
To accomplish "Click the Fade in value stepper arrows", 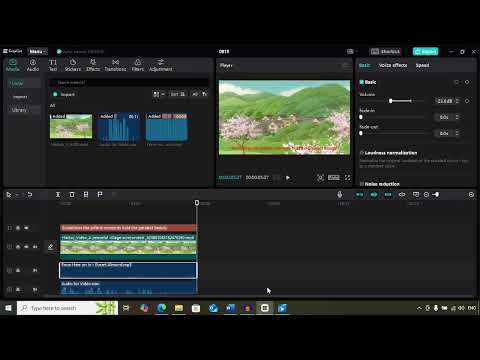I will point(457,117).
